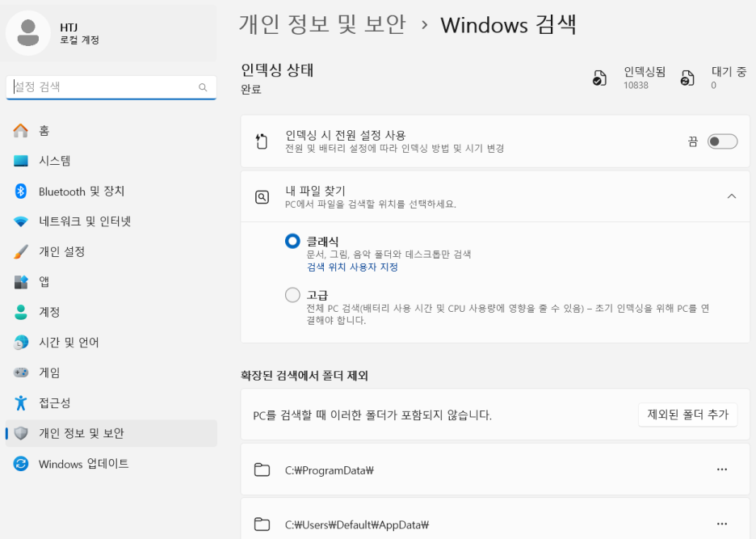The image size is (756, 539).
Task: Go to Bluetooth 및 장치 settings
Action: point(111,191)
